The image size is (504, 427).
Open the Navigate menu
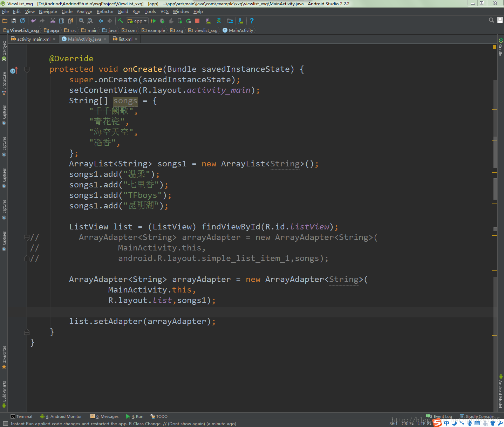click(48, 12)
